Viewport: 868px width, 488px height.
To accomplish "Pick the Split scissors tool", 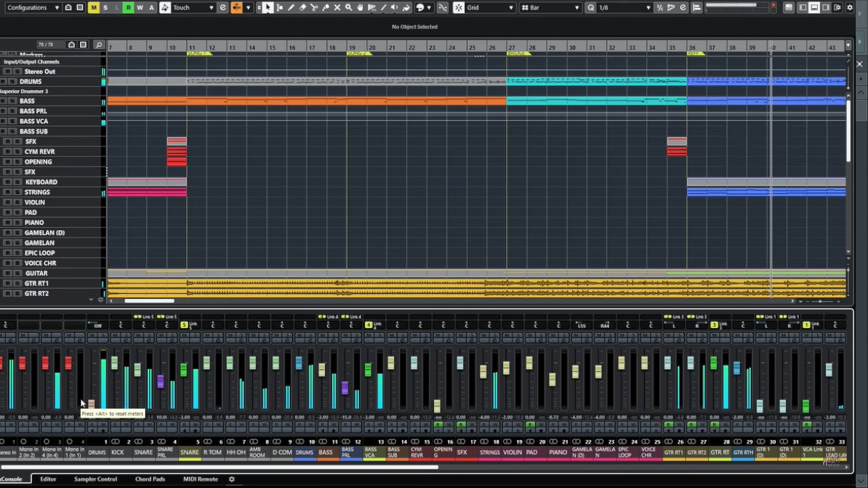I will click(314, 7).
